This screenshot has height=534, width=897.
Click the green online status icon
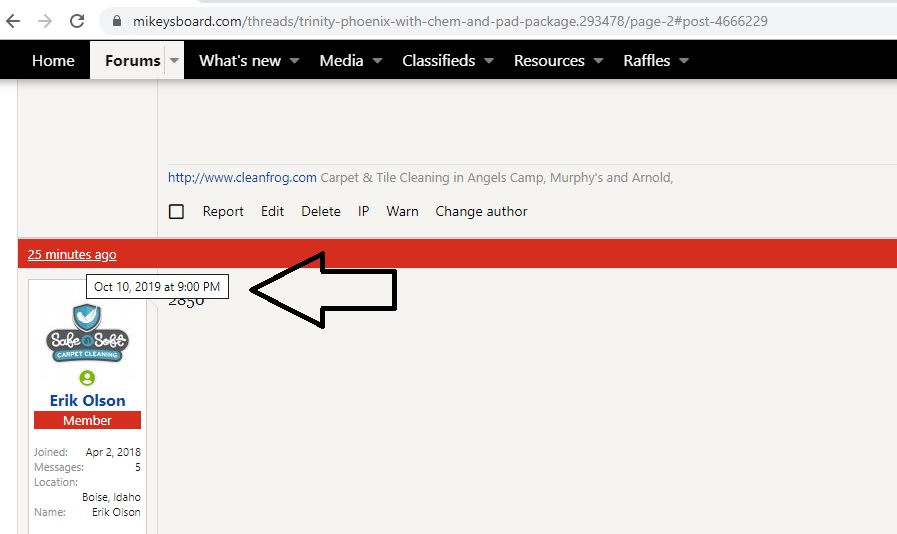point(87,378)
